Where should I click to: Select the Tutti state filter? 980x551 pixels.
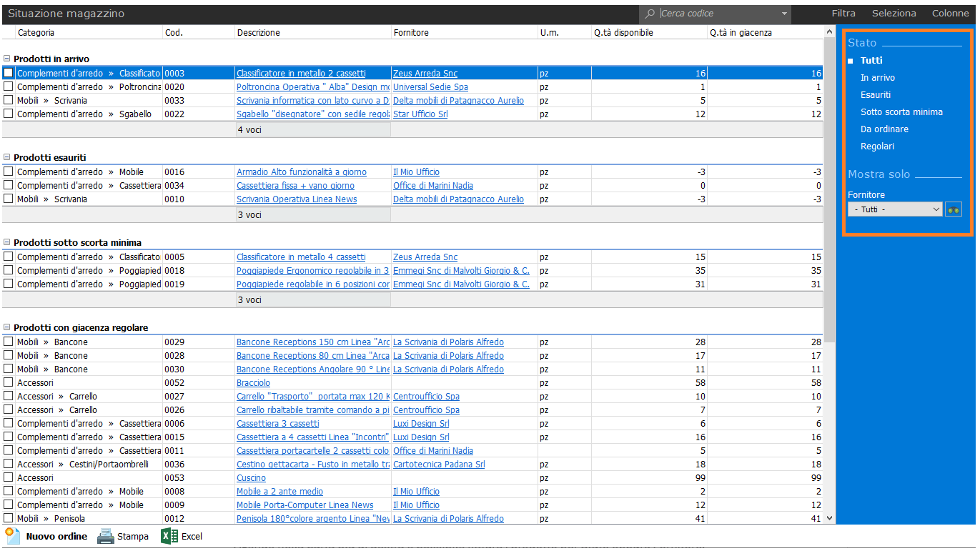(x=871, y=61)
